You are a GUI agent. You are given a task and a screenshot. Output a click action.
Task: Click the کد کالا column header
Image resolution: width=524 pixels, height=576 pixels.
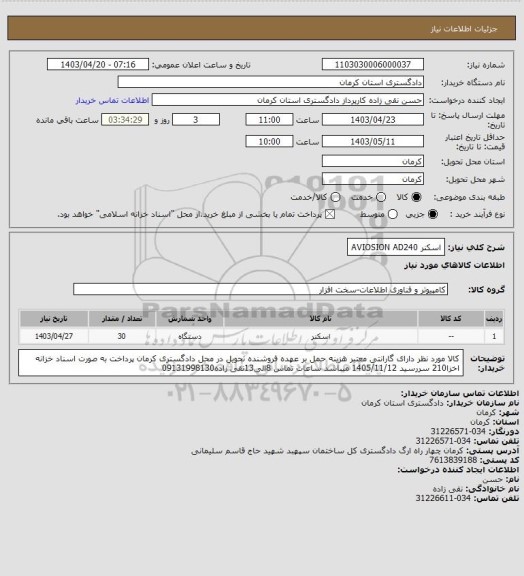[x=451, y=319]
